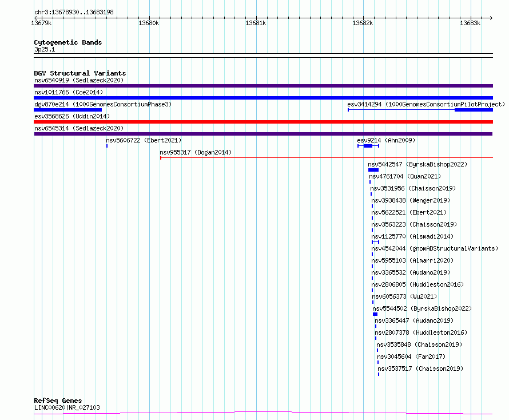Click the 13680k ruler tick label
This screenshot has width=509, height=420.
[149, 23]
